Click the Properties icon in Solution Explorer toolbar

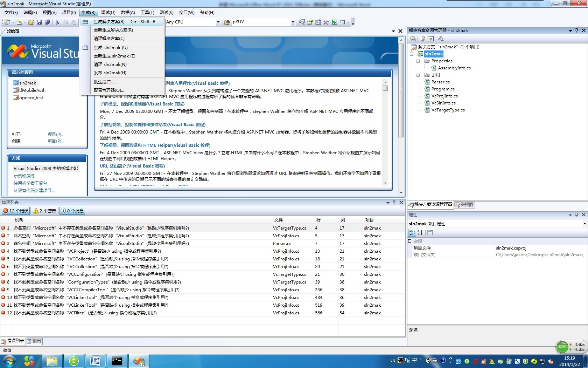(412, 39)
